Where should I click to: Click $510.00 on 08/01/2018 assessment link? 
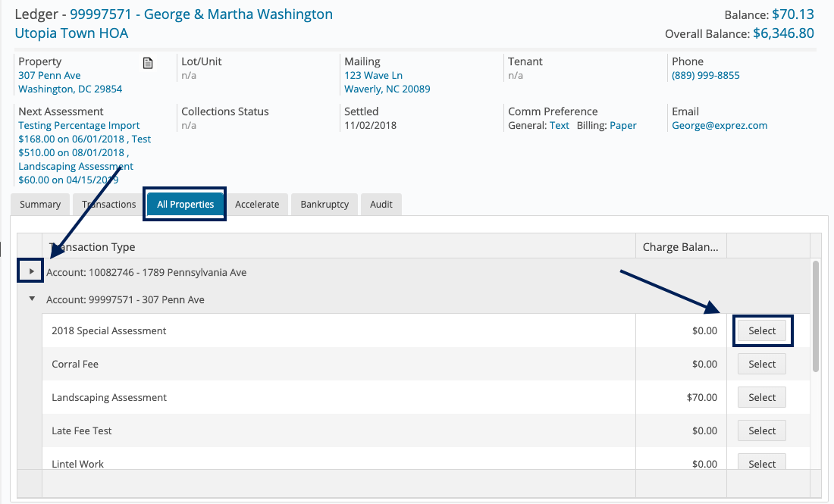click(x=72, y=152)
